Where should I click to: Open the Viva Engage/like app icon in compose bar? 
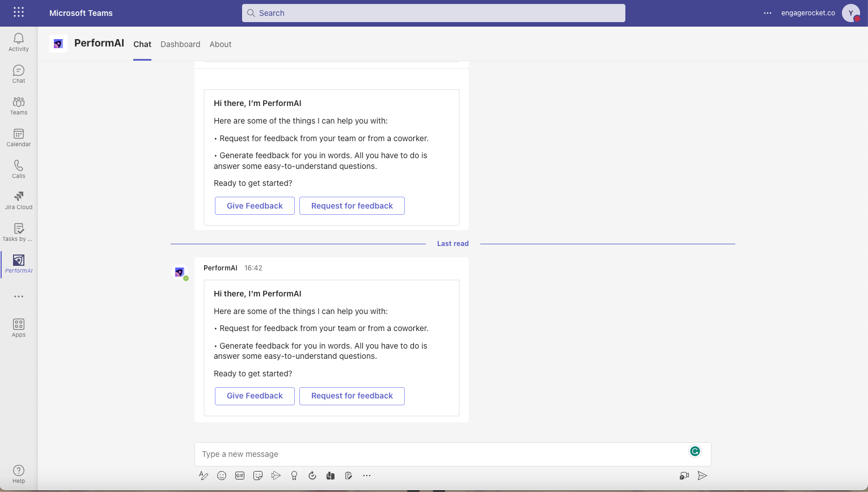331,476
